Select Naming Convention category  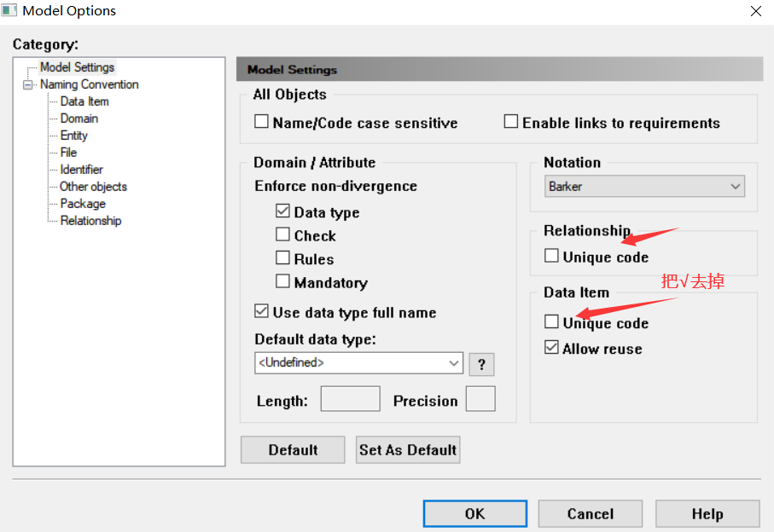coord(90,84)
